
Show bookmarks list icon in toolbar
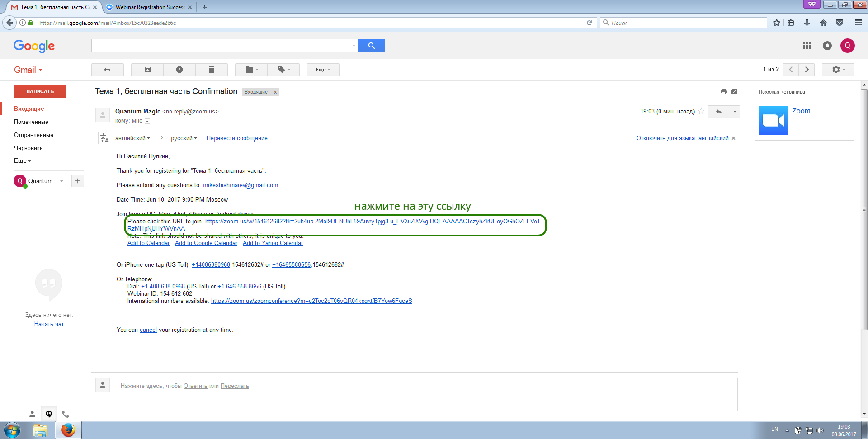point(791,23)
